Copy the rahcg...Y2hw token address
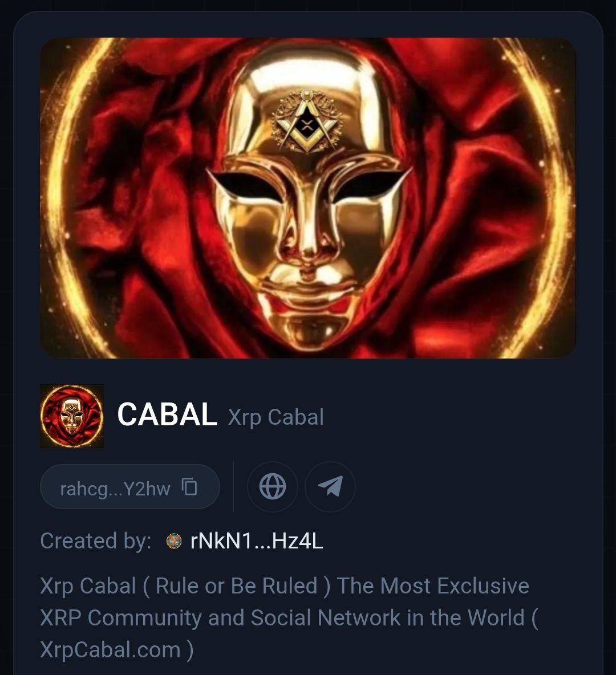Image resolution: width=616 pixels, height=675 pixels. pyautogui.click(x=189, y=487)
